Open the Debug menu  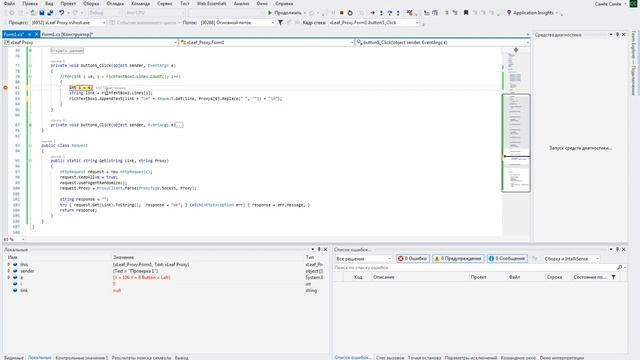point(115,4)
